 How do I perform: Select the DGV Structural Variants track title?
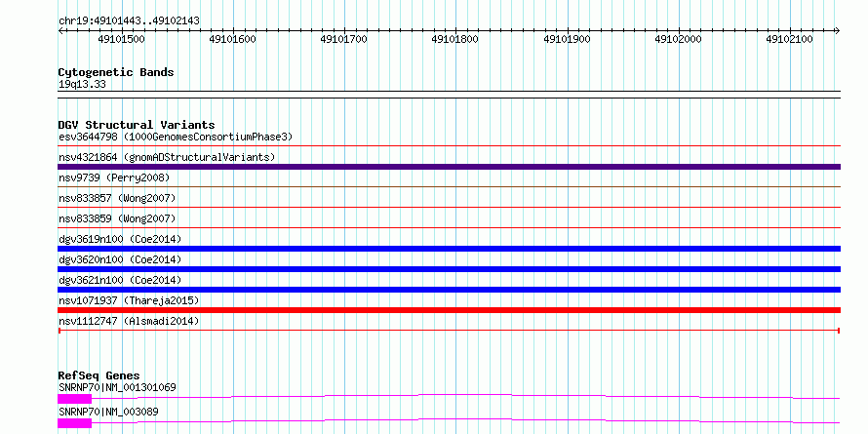[x=137, y=125]
